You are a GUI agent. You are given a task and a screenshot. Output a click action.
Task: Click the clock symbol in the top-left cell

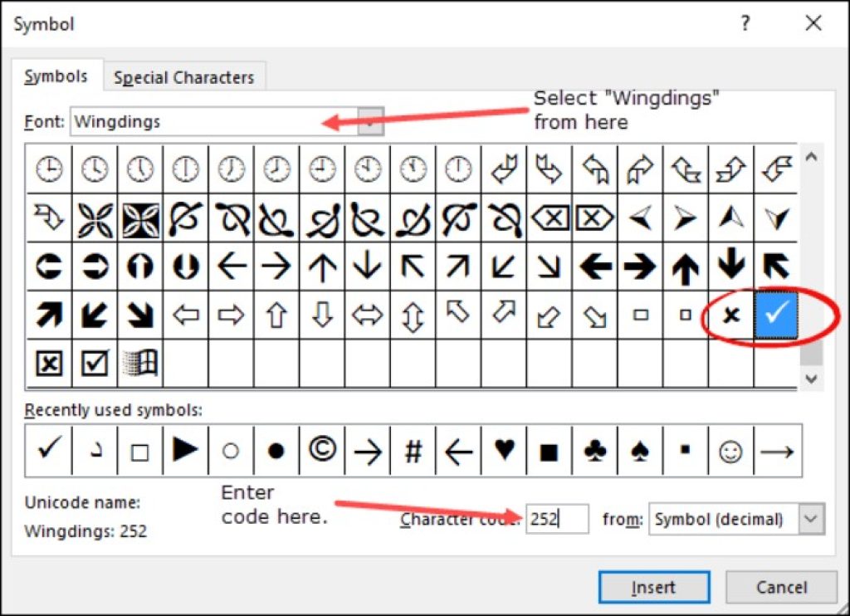tap(47, 169)
